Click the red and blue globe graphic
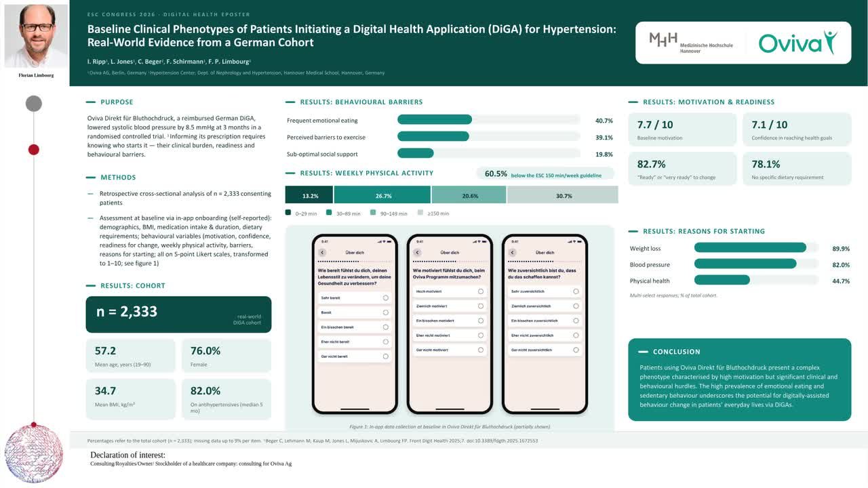 coord(34,453)
